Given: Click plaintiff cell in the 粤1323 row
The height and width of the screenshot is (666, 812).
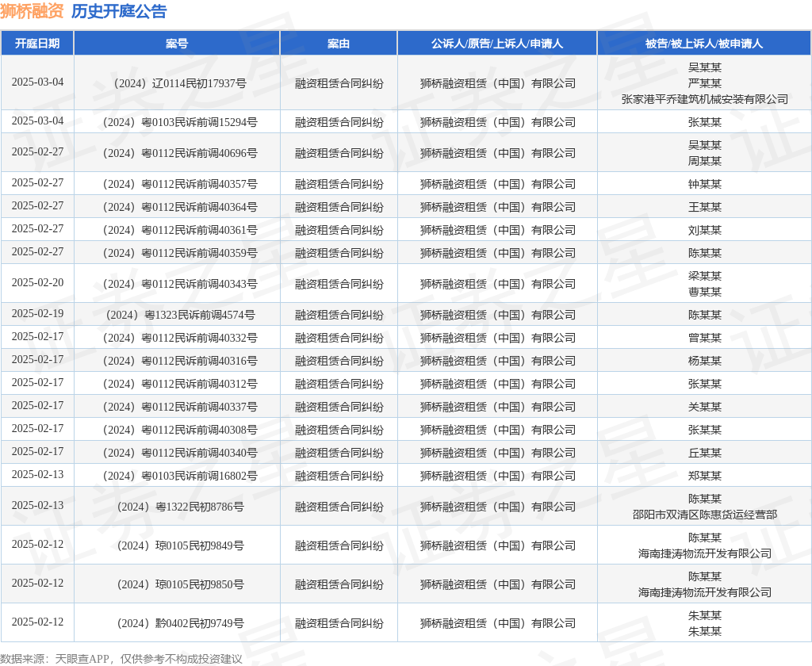Looking at the screenshot, I should click(498, 315).
